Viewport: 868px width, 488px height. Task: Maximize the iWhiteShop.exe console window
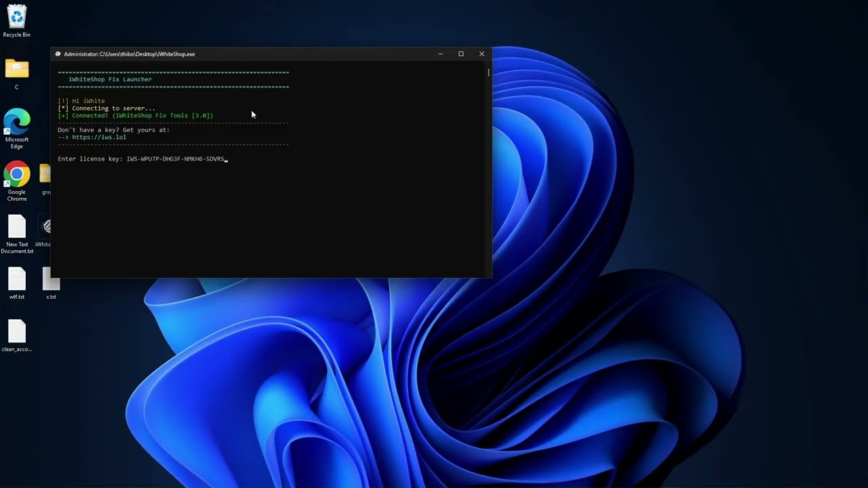(x=461, y=54)
